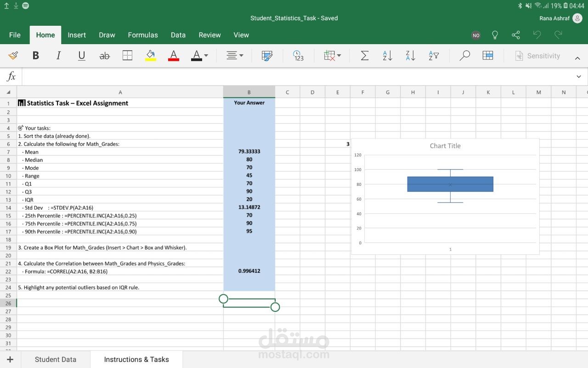Open the Share icon in the header
The height and width of the screenshot is (368, 588).
pos(516,35)
